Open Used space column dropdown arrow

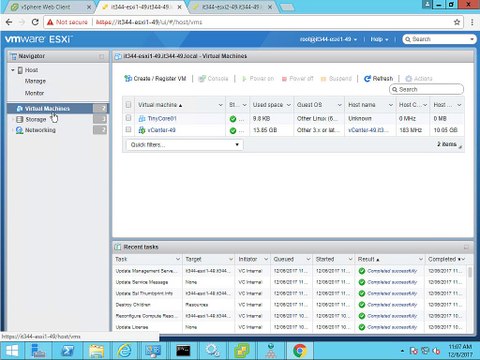(289, 105)
